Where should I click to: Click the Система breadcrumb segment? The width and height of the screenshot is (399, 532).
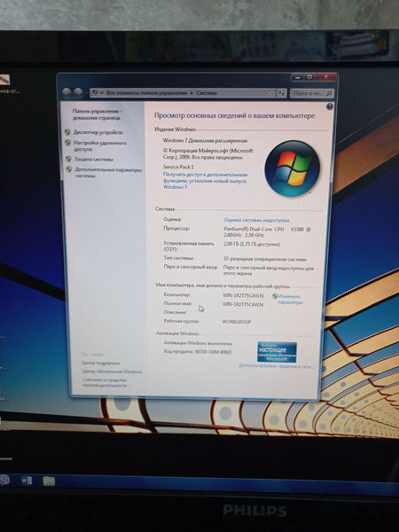click(207, 93)
